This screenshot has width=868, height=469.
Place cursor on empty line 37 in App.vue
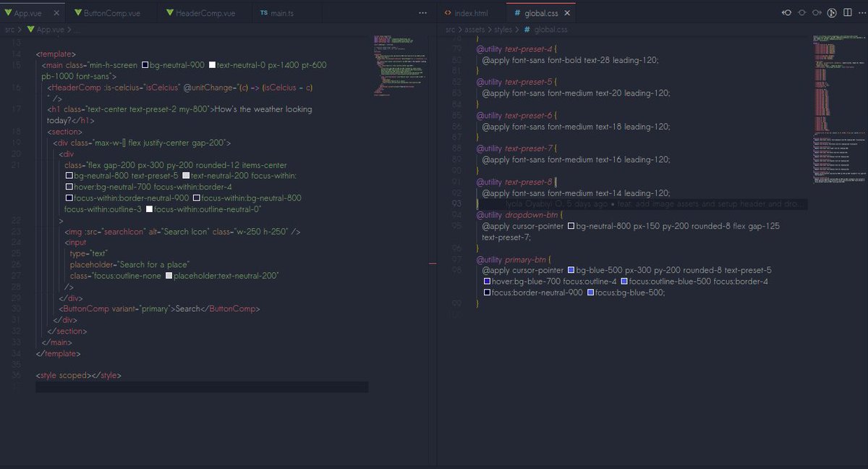pyautogui.click(x=202, y=387)
